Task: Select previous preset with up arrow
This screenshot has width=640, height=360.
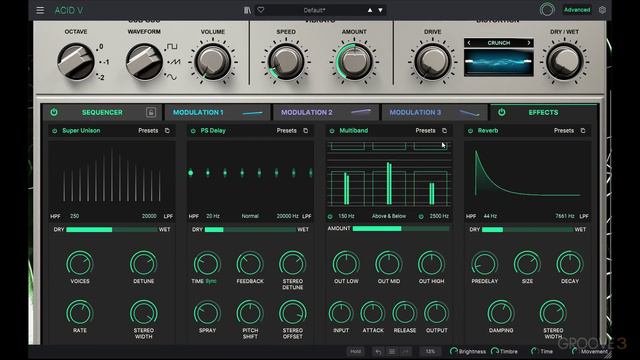Action: coord(370,10)
